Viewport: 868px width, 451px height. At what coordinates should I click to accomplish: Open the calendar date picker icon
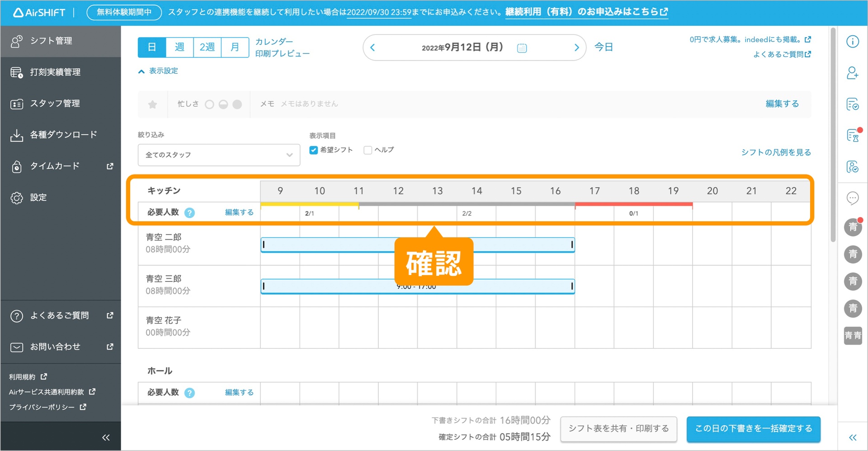[522, 48]
